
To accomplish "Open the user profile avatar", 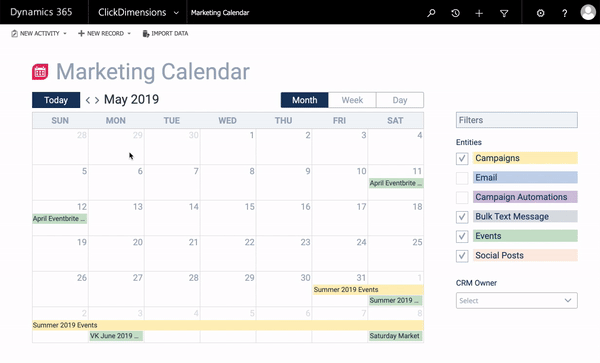I will [588, 12].
